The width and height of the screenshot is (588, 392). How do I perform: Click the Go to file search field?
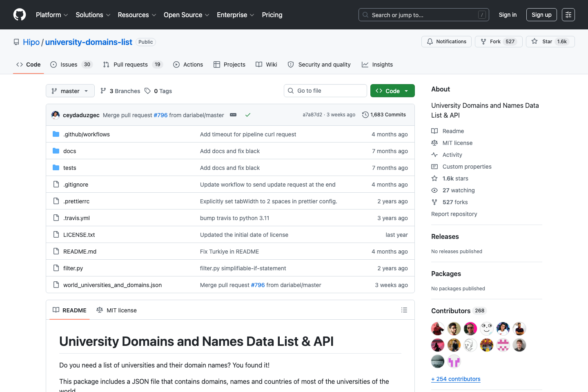click(325, 90)
